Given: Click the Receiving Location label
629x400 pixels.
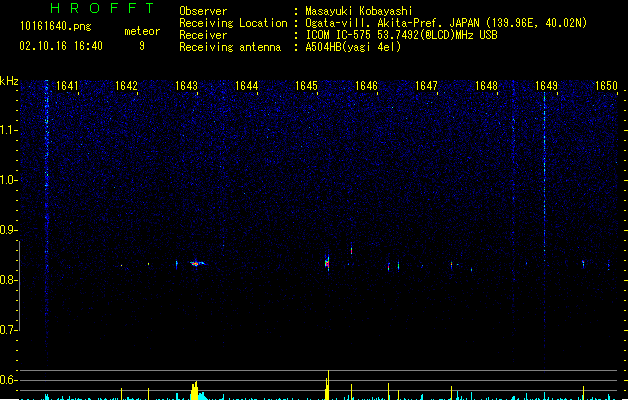Looking at the screenshot, I should pyautogui.click(x=233, y=23).
